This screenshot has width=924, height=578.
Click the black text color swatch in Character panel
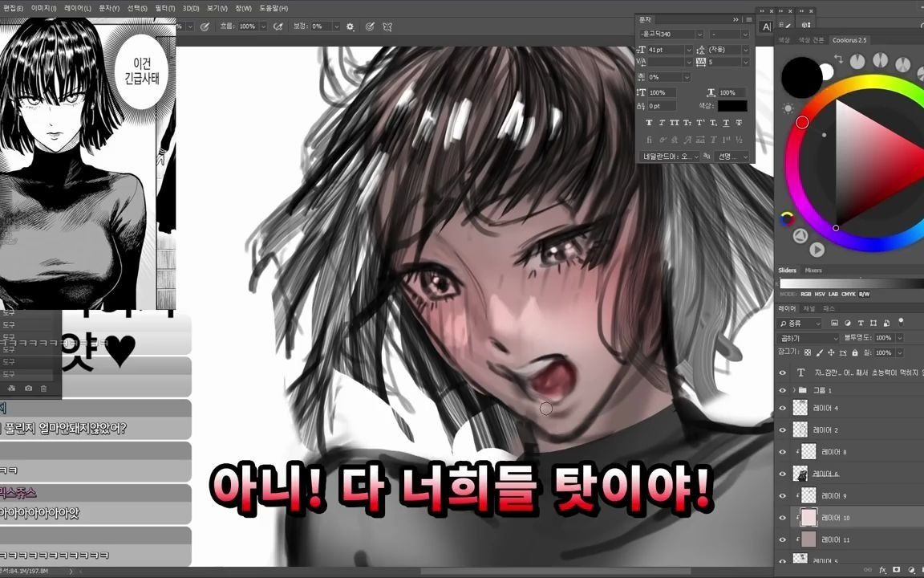point(732,106)
